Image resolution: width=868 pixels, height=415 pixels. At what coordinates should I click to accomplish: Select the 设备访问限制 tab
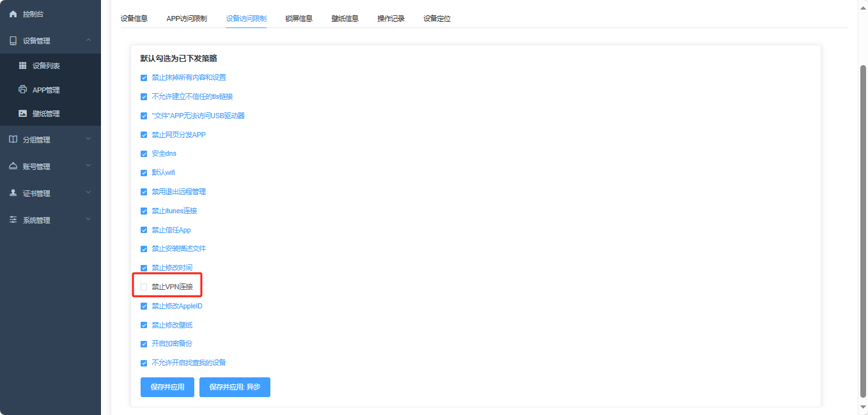pos(246,19)
